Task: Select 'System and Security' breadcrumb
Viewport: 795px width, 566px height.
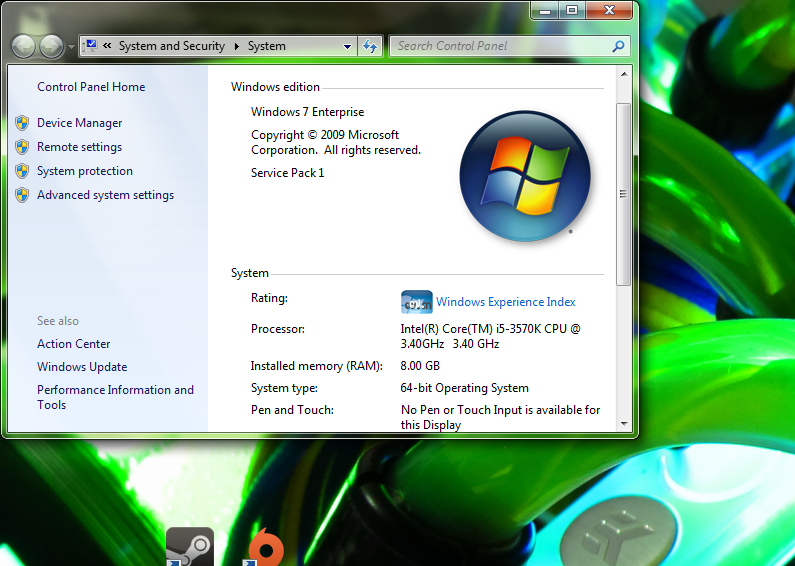Action: point(171,46)
